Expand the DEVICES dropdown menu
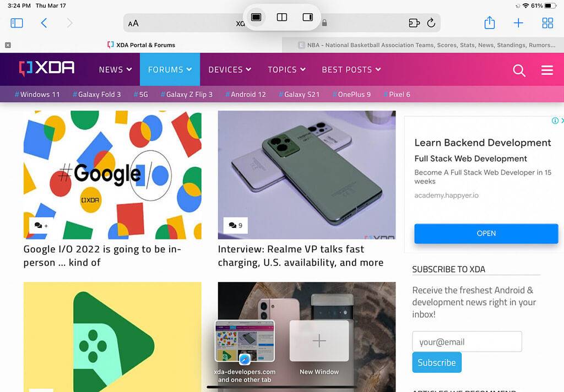The height and width of the screenshot is (392, 564). point(230,69)
